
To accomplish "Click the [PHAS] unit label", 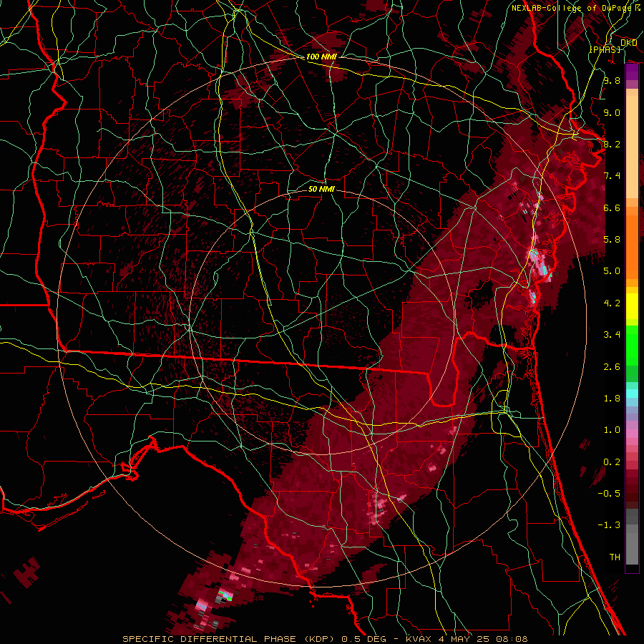I will pos(605,50).
